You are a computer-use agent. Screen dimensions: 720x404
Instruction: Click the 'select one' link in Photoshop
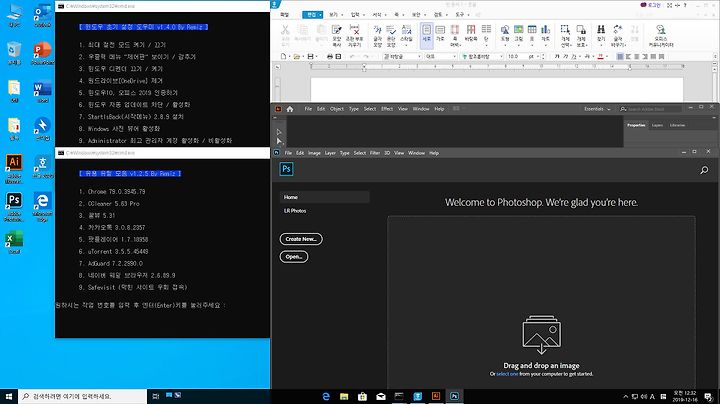coord(507,374)
